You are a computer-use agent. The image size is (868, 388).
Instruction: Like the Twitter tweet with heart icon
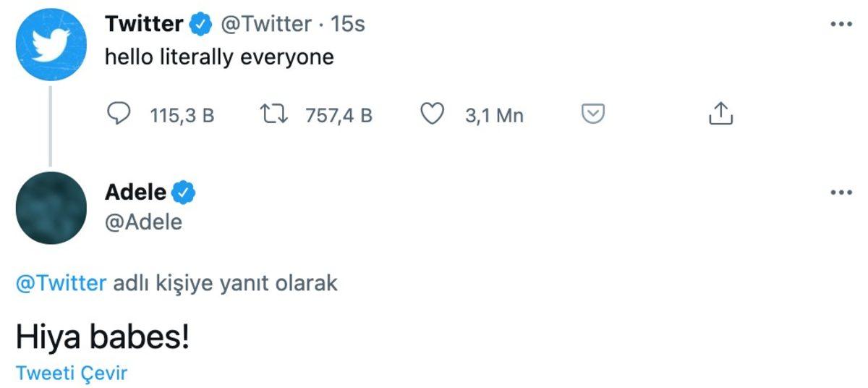[x=433, y=114]
